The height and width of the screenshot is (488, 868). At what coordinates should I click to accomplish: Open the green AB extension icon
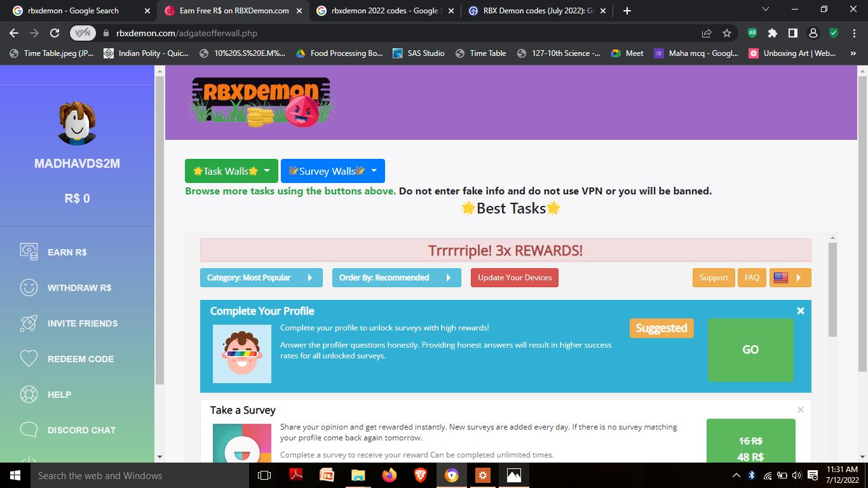[x=752, y=33]
